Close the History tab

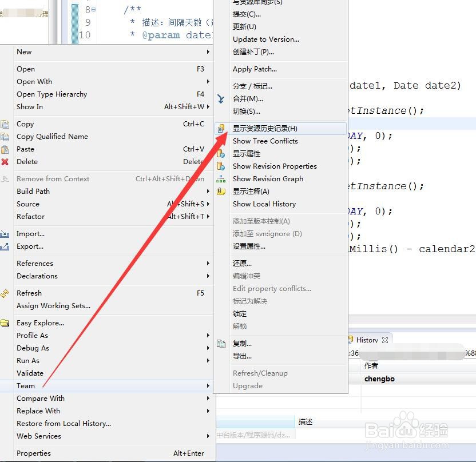385,340
